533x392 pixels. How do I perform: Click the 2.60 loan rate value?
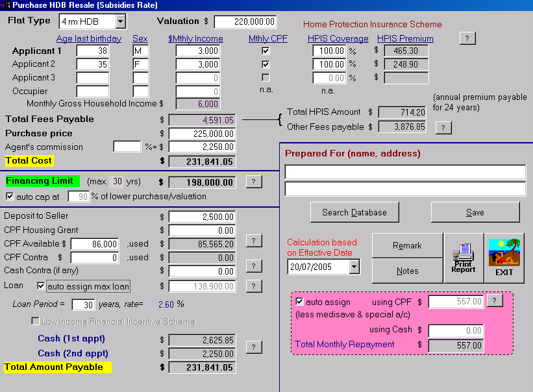pos(166,304)
